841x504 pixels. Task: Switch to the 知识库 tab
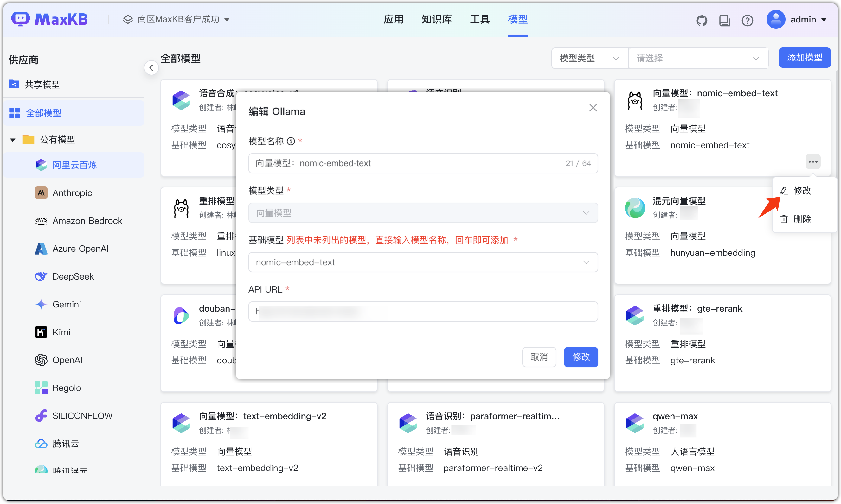[436, 19]
